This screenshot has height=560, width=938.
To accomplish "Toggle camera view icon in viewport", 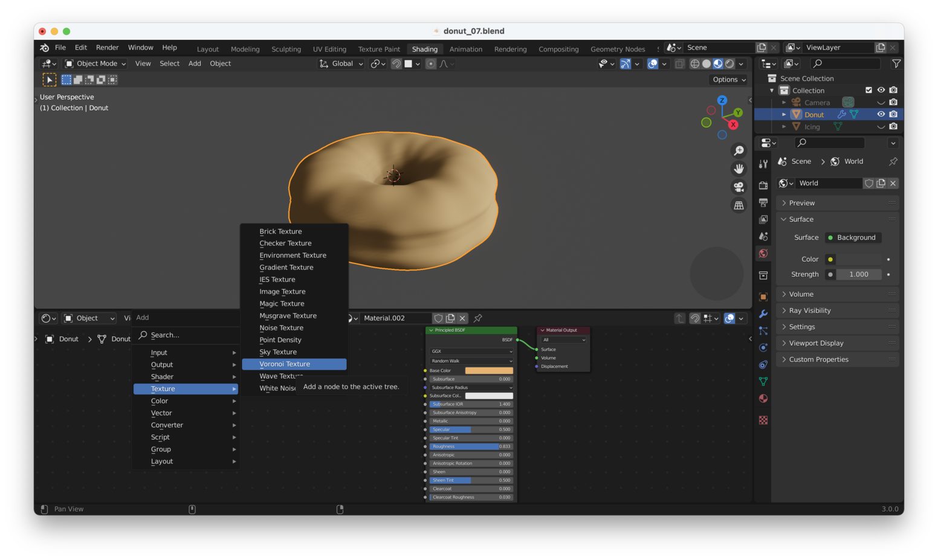I will coord(739,187).
